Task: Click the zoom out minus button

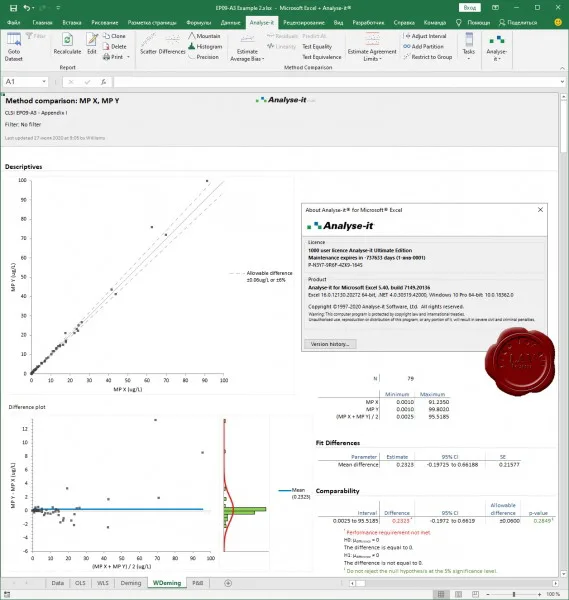Action: pyautogui.click(x=488, y=594)
